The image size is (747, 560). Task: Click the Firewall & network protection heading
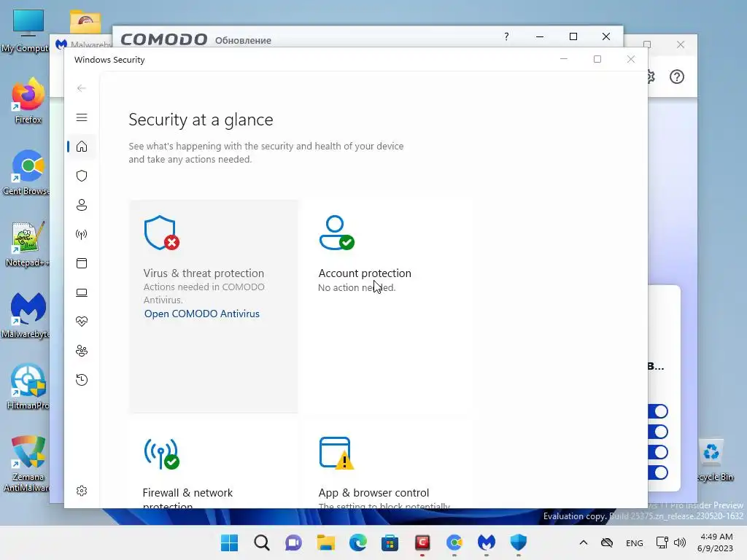coord(187,498)
